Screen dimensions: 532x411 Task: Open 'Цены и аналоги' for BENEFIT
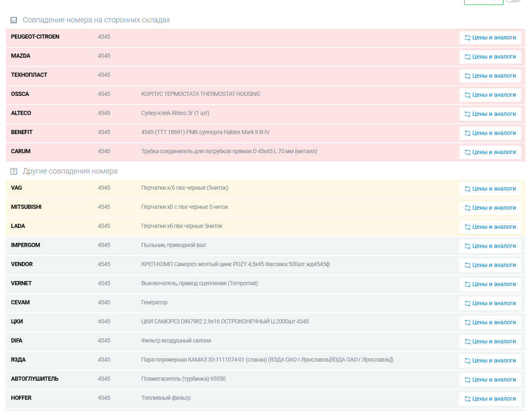(490, 133)
